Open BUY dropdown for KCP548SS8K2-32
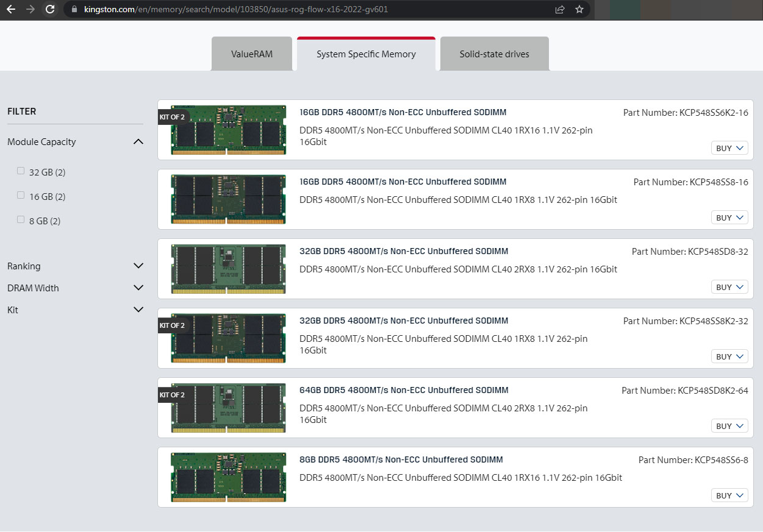This screenshot has width=763, height=532. click(729, 356)
